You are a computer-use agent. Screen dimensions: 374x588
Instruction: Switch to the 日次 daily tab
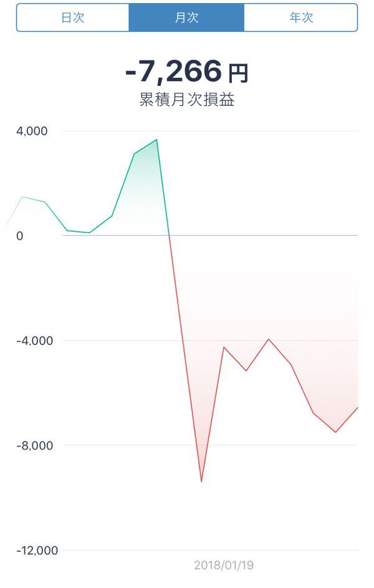coord(72,17)
